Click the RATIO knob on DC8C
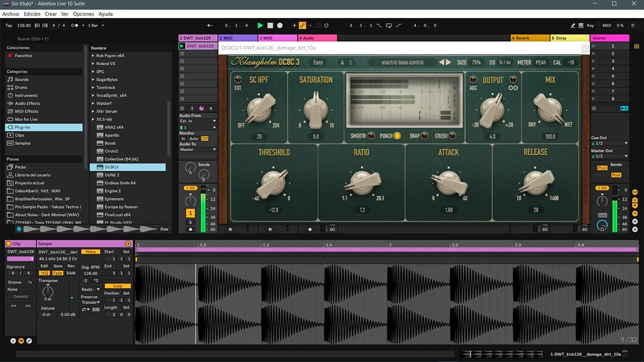 362,182
